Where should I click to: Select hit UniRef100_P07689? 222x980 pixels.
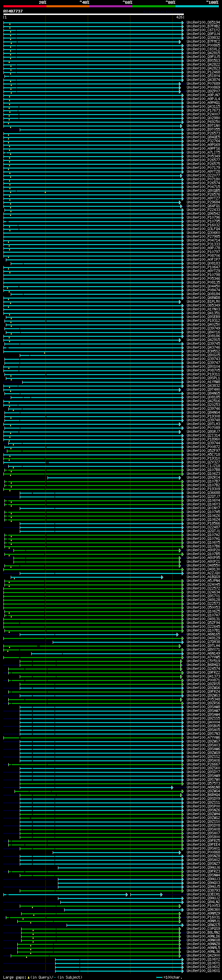203,84
